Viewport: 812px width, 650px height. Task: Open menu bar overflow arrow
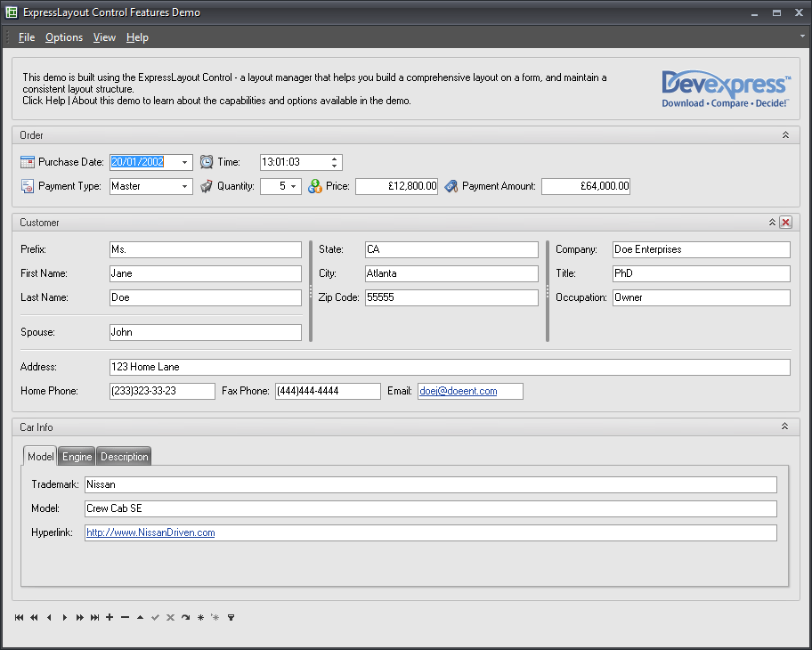pyautogui.click(x=803, y=37)
